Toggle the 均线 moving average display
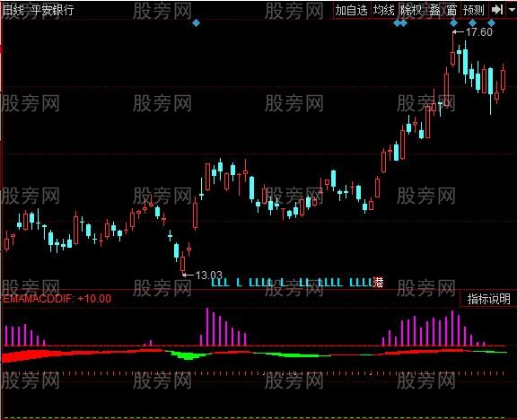517x420 pixels. (384, 11)
